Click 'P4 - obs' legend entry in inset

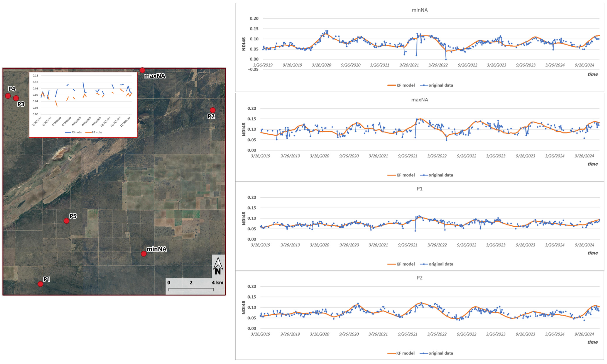click(94, 132)
